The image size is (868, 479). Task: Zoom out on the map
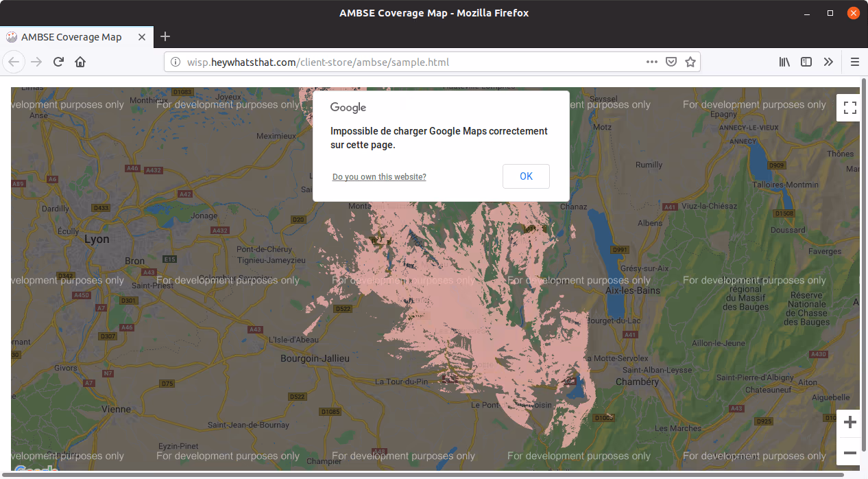850,453
